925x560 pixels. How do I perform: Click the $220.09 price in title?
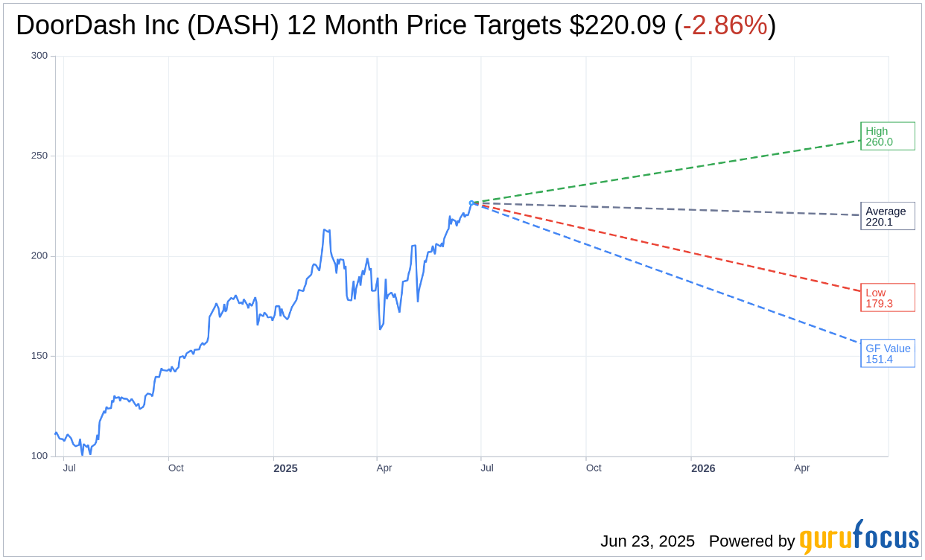tap(617, 25)
